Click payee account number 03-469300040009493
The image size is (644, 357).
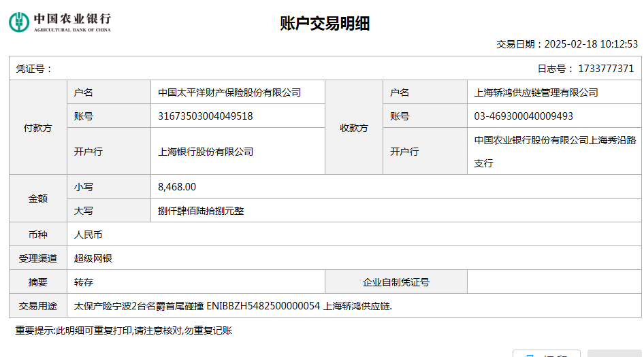click(x=524, y=116)
